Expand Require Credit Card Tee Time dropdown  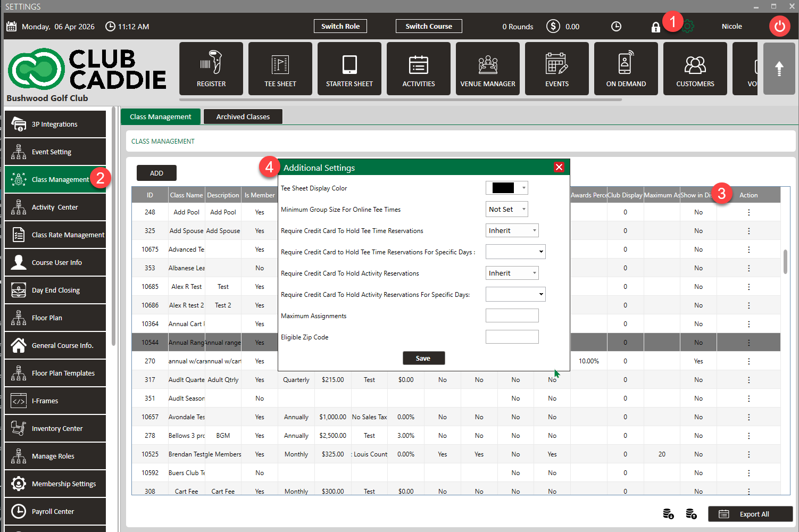(x=512, y=230)
